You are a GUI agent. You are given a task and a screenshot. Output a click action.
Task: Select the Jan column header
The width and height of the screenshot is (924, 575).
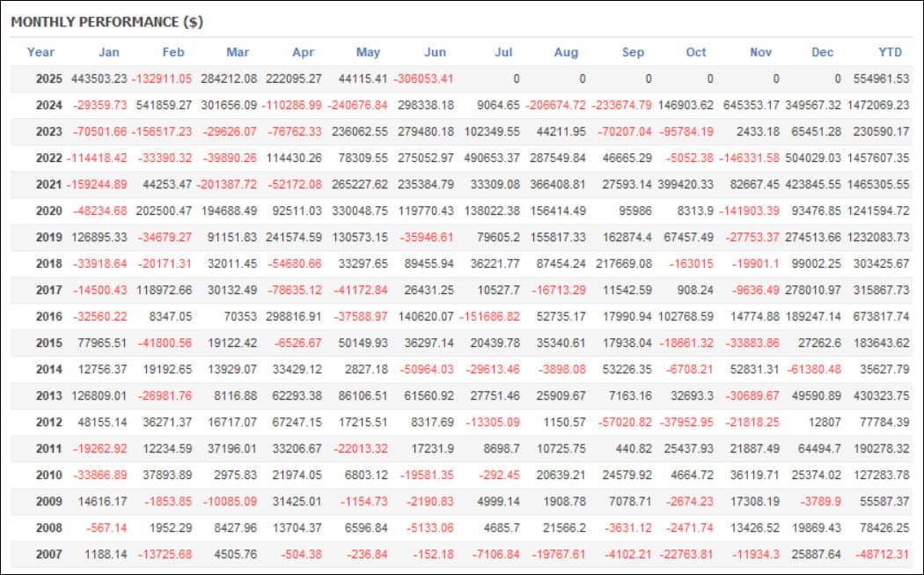tap(109, 52)
